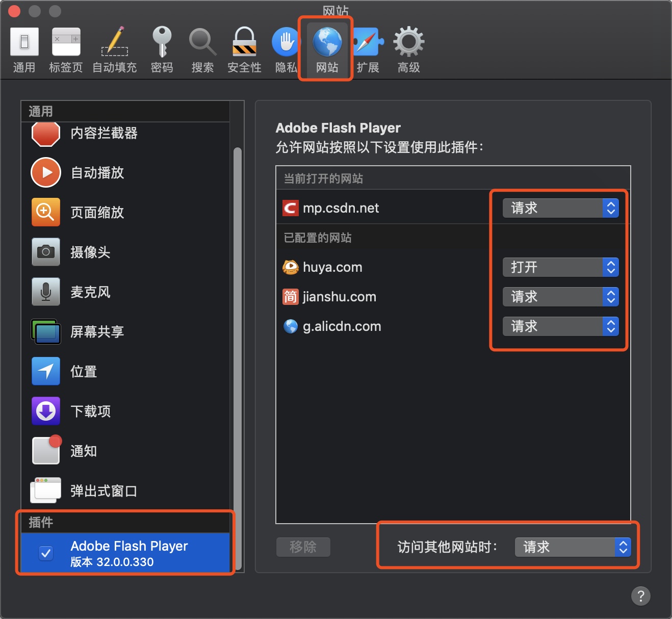Click the 下载项 download arrow icon
This screenshot has width=672, height=619.
(46, 411)
